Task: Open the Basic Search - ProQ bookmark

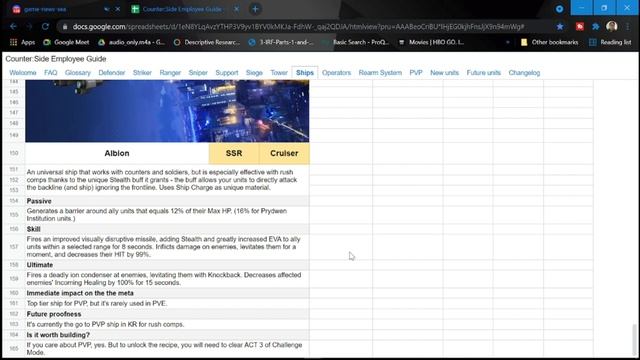Action: tap(355, 42)
